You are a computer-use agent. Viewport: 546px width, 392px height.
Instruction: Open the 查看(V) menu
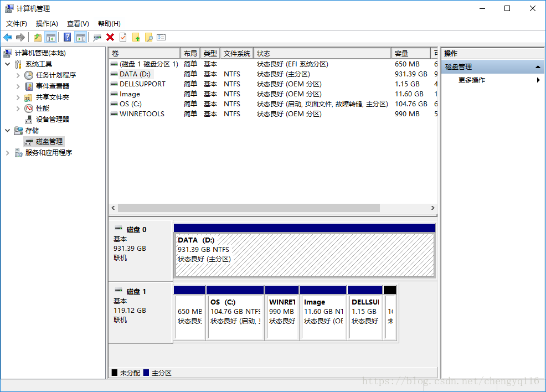point(78,24)
